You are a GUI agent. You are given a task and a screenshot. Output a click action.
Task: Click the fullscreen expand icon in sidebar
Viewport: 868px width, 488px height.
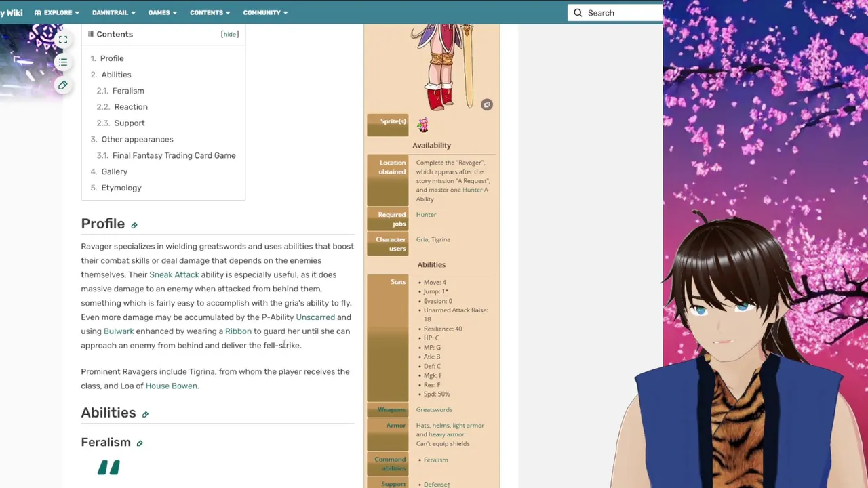[62, 40]
